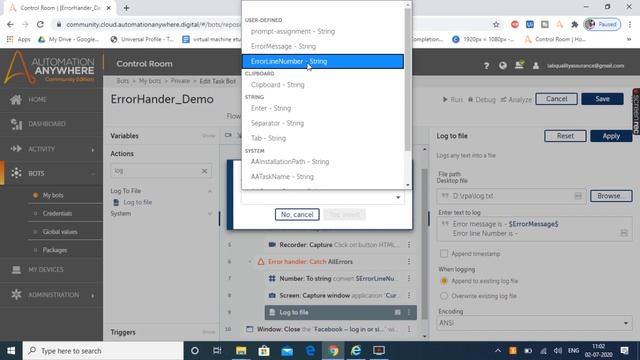
Task: Click the Enter text to log field
Action: pyautogui.click(x=534, y=229)
